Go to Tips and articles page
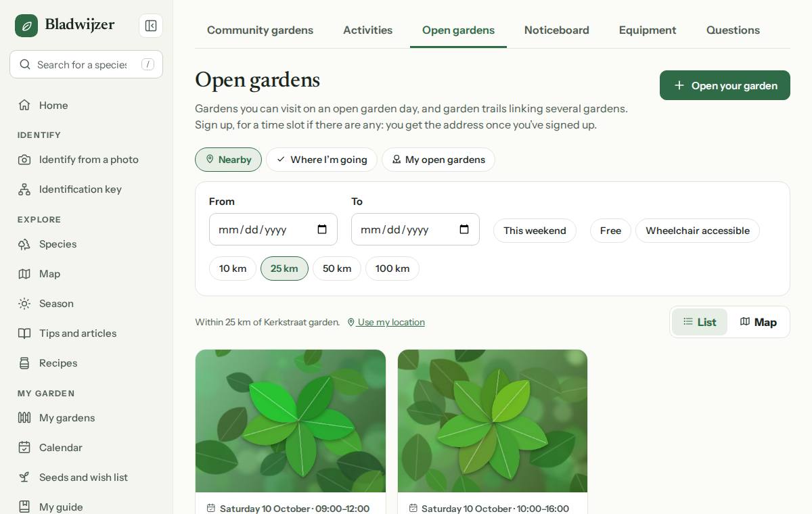This screenshot has height=514, width=812. tap(87, 333)
